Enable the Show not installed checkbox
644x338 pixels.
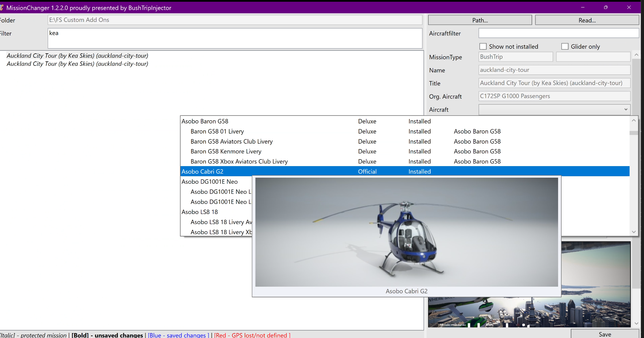point(483,46)
